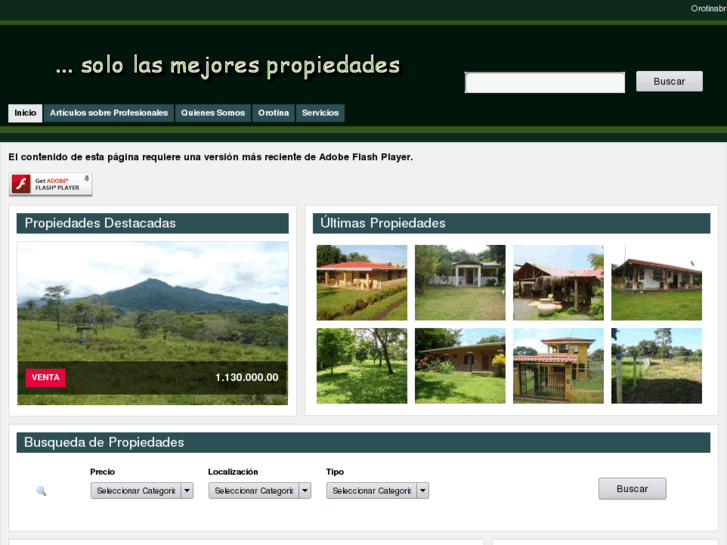Open thumbnail of fenced vacant lot
This screenshot has width=727, height=545.
click(x=657, y=366)
